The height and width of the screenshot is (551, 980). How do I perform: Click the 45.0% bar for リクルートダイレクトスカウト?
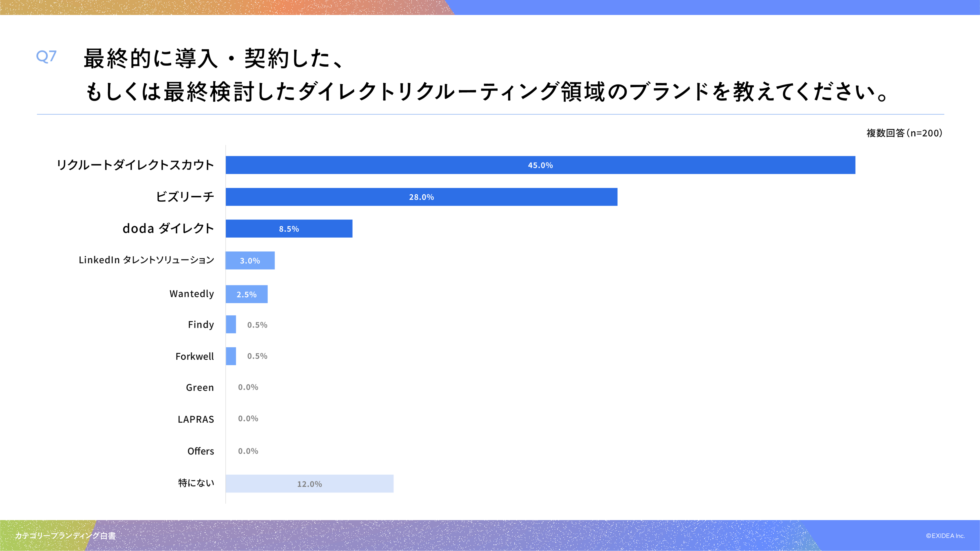(540, 165)
